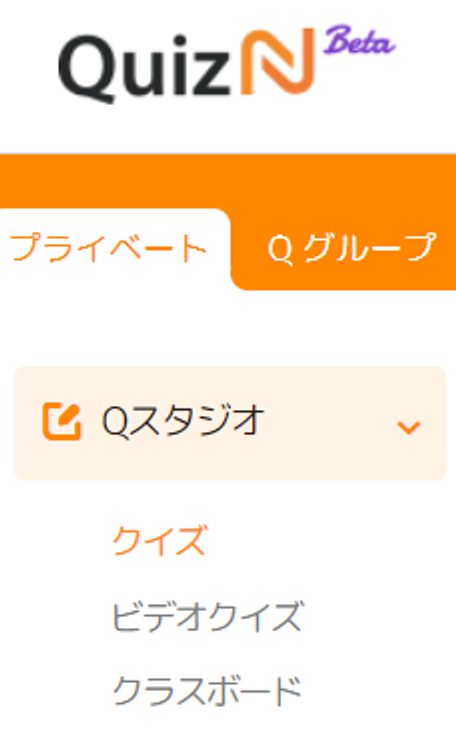Click the QuizN logo

click(x=227, y=63)
